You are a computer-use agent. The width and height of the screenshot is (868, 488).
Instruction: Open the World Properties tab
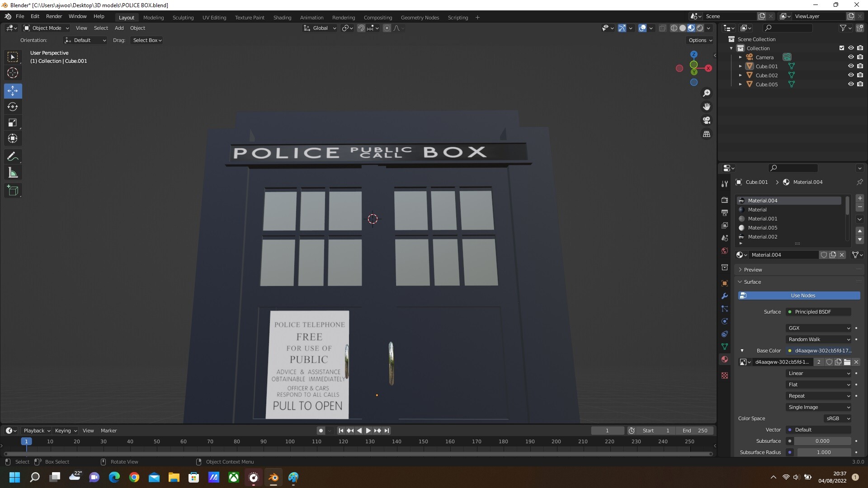click(x=725, y=250)
